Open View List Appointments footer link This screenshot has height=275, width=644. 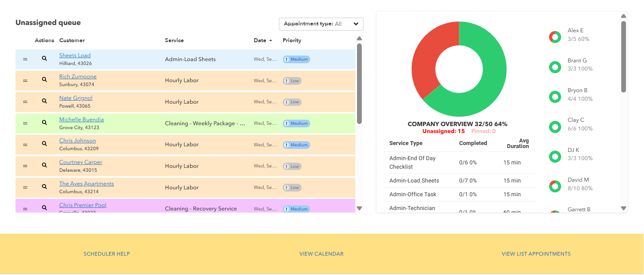tap(536, 254)
